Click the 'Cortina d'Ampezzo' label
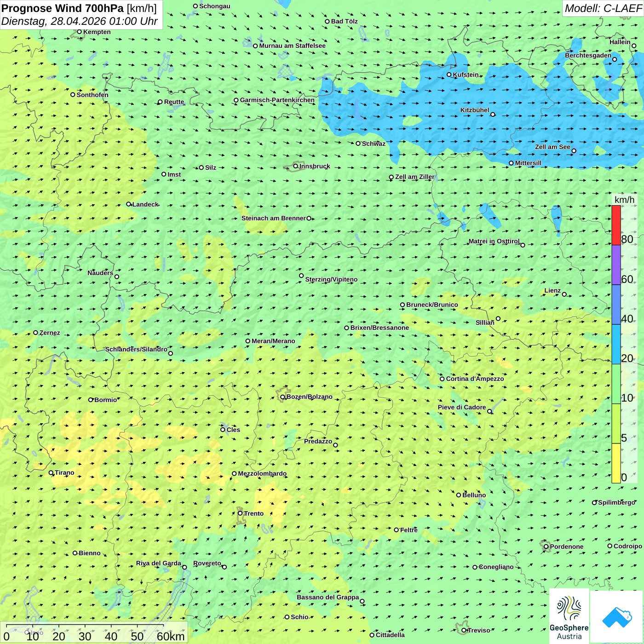Viewport: 644px width, 644px height. click(x=475, y=379)
